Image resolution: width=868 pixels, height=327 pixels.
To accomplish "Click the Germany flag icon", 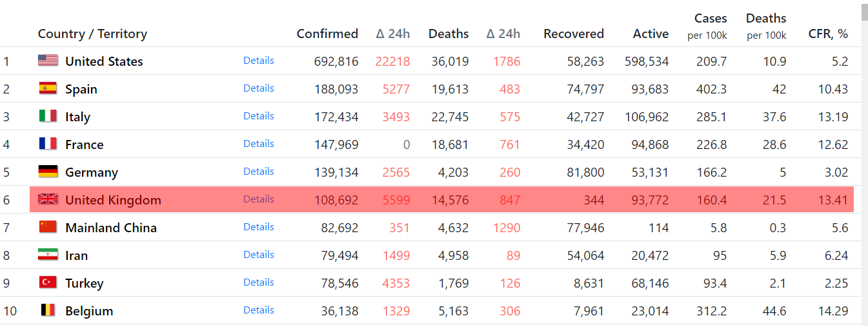I will coord(48,172).
